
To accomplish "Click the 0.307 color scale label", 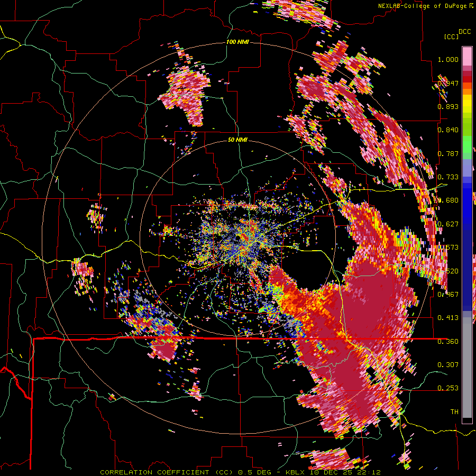I will 448,365.
